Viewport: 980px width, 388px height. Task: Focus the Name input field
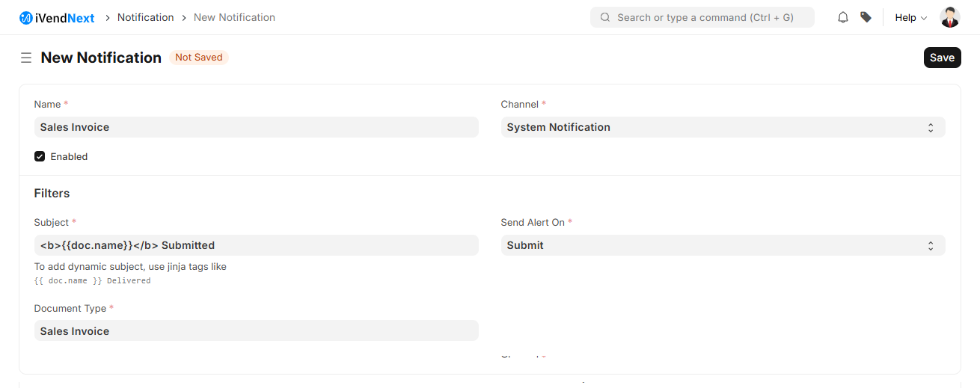(x=256, y=128)
